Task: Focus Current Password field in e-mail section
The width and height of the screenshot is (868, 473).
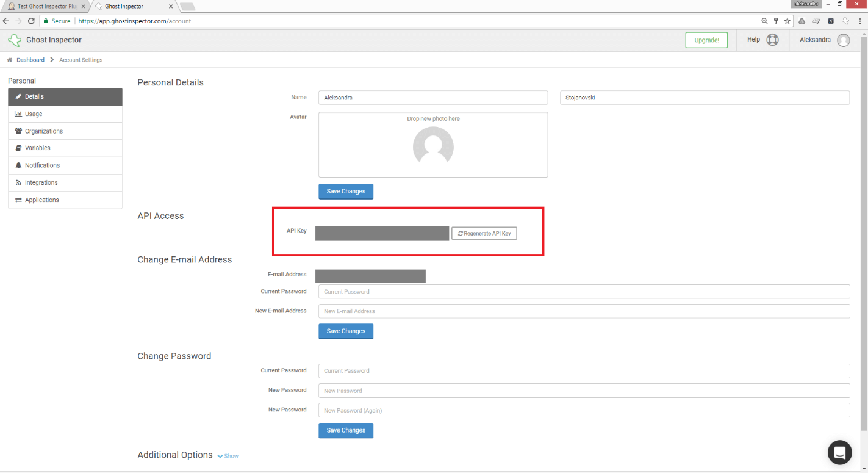Action: click(584, 292)
